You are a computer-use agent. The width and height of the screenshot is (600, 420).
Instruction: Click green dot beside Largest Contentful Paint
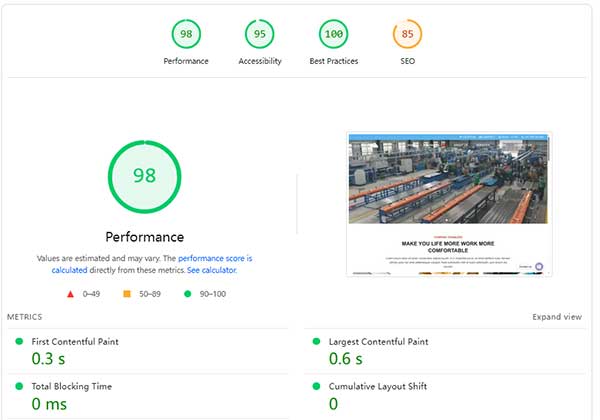[x=317, y=342]
